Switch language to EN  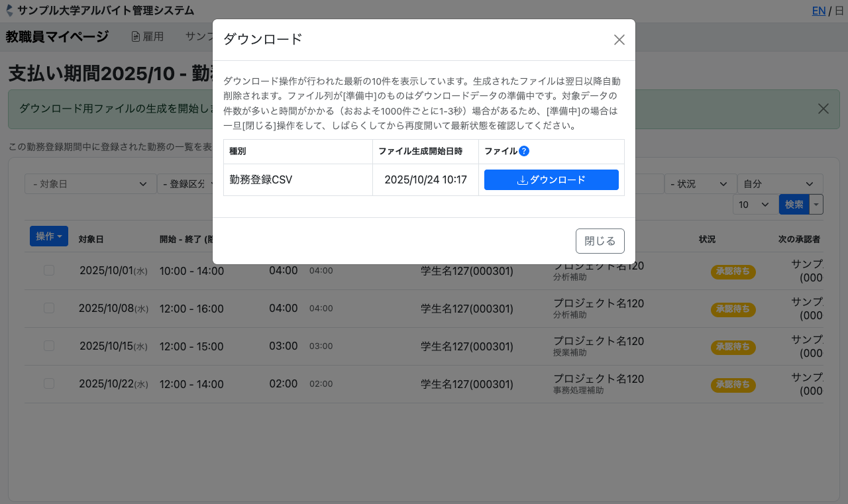coord(818,11)
